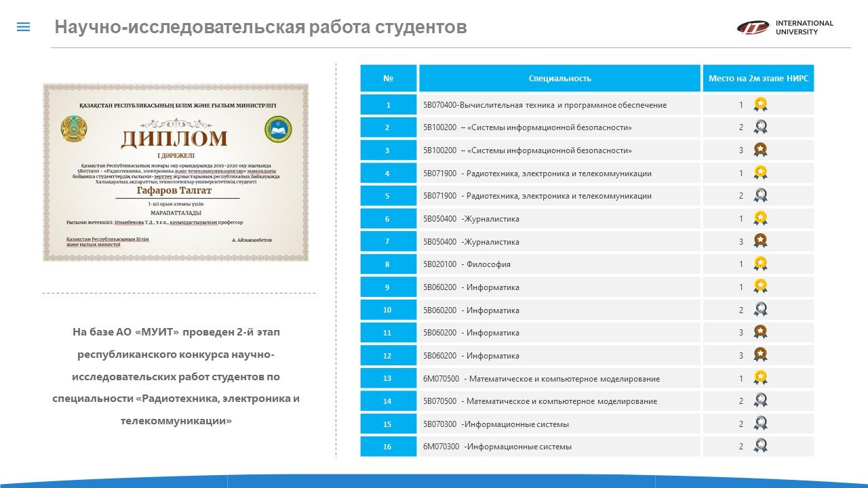The image size is (868, 488).
Task: Click the № column header
Action: [389, 78]
